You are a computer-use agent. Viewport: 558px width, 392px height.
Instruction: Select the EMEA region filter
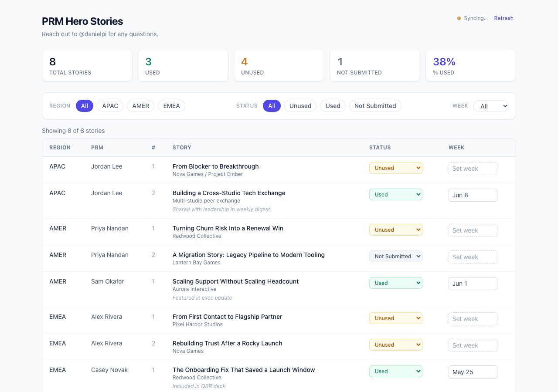coord(171,106)
